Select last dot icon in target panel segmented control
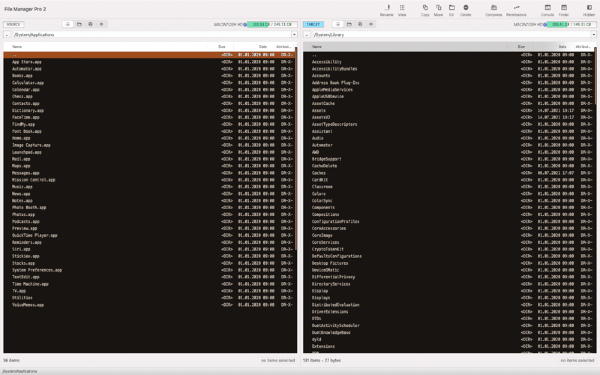600x375 pixels. pyautogui.click(x=371, y=24)
